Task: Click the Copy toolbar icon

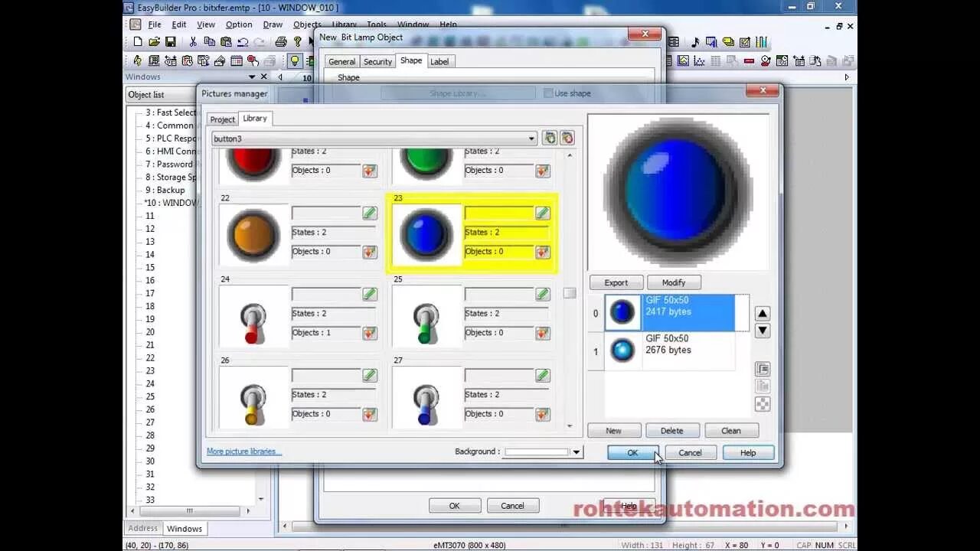Action: click(209, 41)
